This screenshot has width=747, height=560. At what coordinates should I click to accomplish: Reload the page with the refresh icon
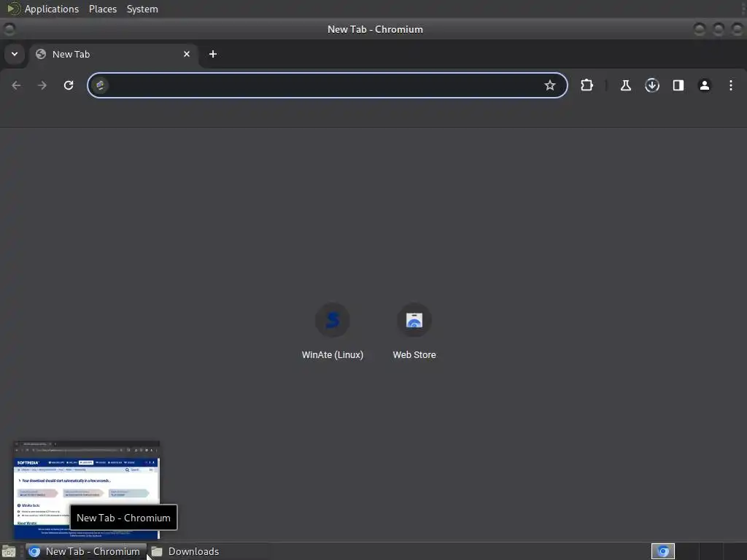pyautogui.click(x=69, y=85)
